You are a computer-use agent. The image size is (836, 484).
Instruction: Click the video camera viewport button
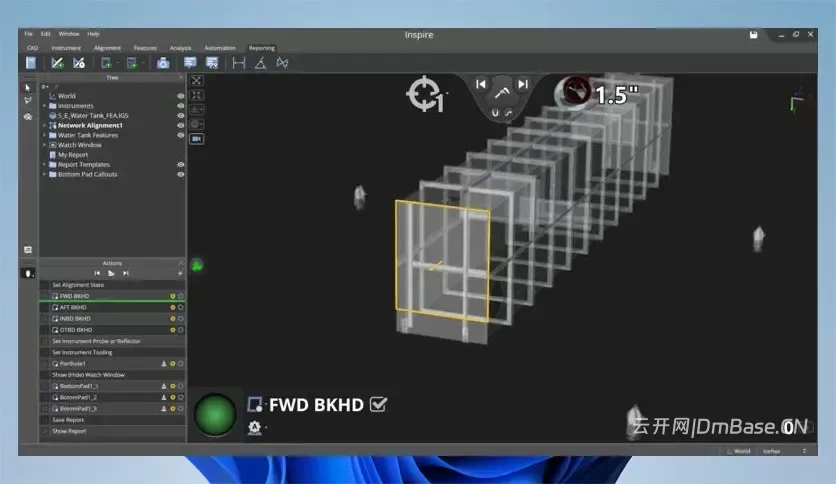point(196,139)
